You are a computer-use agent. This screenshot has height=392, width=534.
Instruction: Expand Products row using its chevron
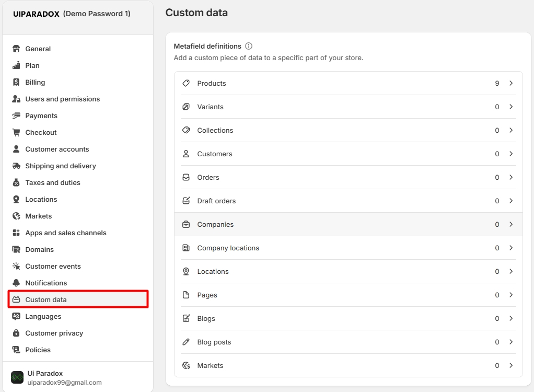click(x=511, y=83)
